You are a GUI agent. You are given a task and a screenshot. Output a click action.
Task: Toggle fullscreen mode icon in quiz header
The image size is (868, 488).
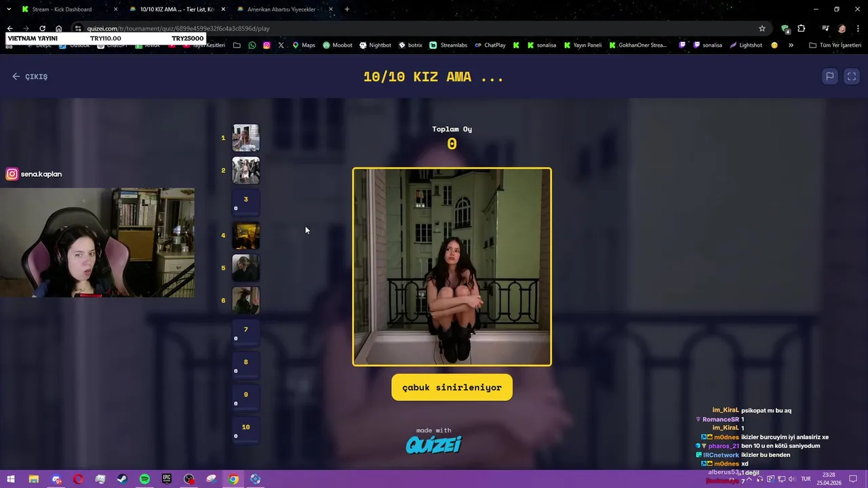tap(852, 77)
